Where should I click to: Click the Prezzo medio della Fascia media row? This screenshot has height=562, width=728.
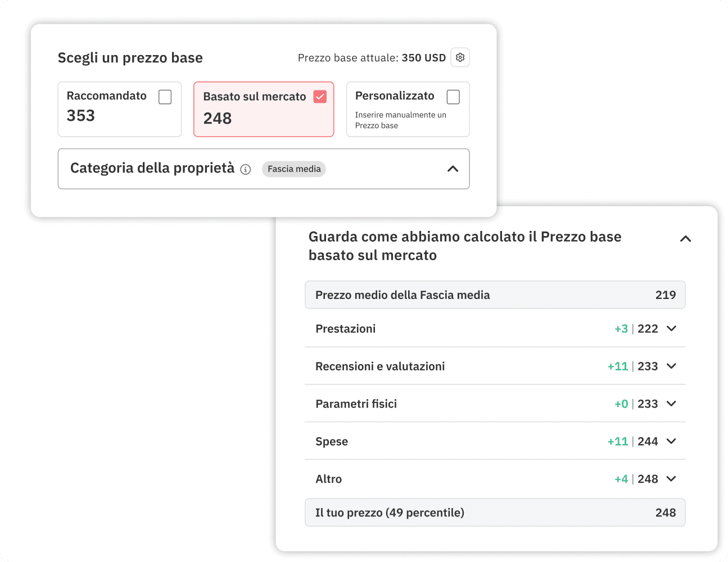click(495, 294)
